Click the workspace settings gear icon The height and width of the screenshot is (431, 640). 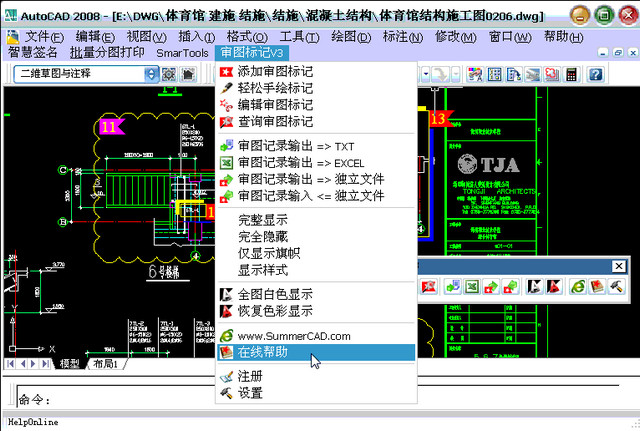pyautogui.click(x=169, y=74)
